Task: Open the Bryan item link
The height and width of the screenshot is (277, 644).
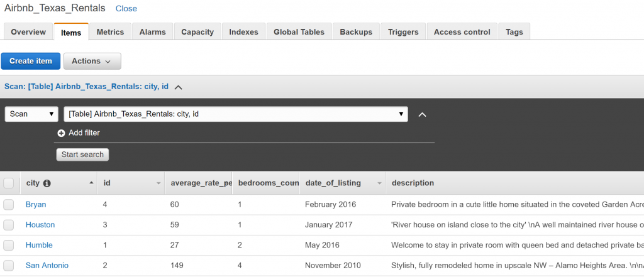Action: 36,204
